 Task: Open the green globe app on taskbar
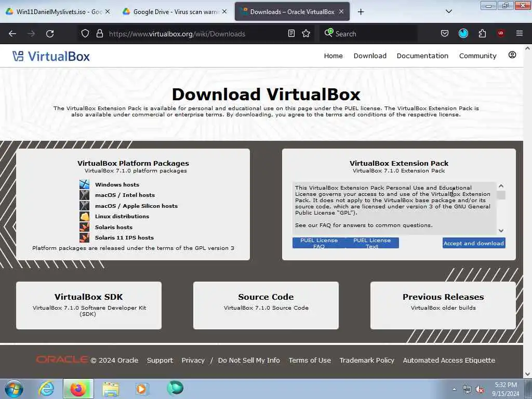[175, 388]
